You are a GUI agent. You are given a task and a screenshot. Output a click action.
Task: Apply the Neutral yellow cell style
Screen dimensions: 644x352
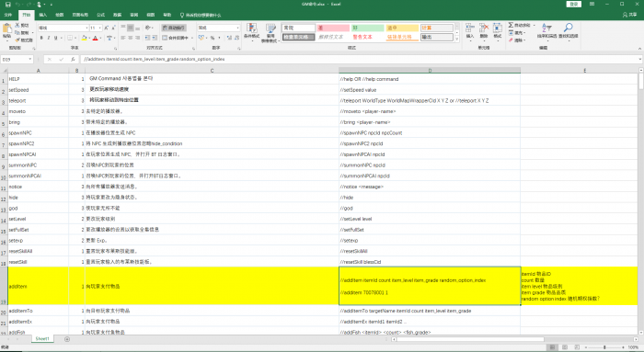[402, 28]
